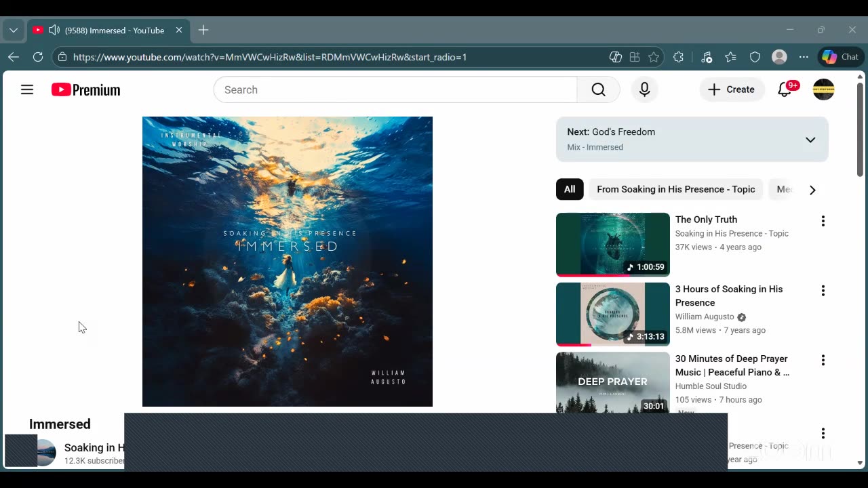Click the "37K views" text
Screen dimensions: 868x488
pyautogui.click(x=694, y=247)
